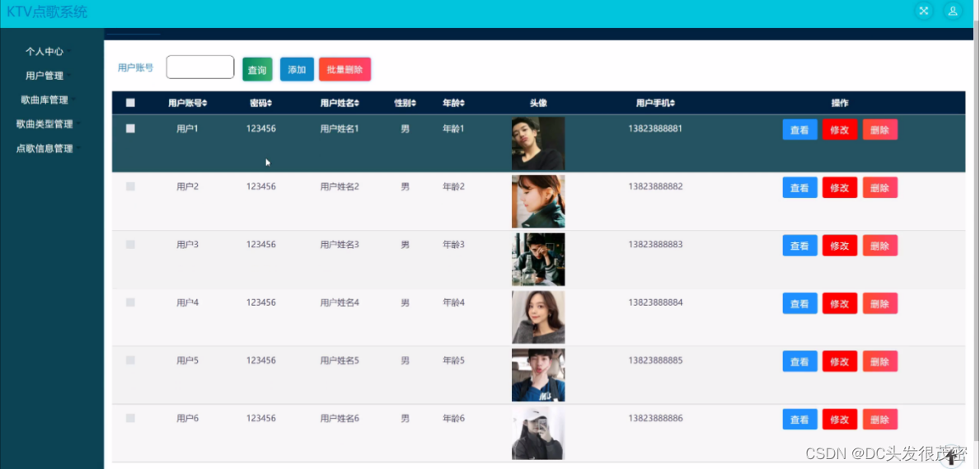Sort by 密码 column header
The width and height of the screenshot is (980, 469).
pos(260,103)
